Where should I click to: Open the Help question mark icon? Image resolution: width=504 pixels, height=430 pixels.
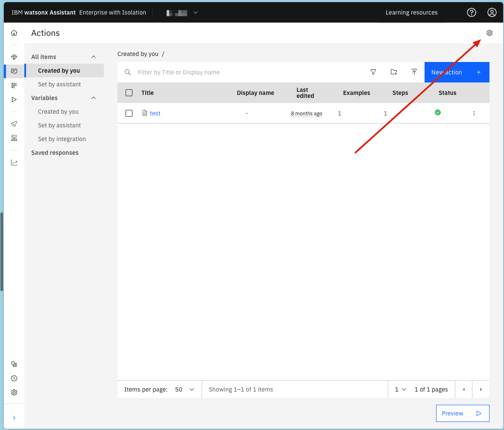pos(471,12)
